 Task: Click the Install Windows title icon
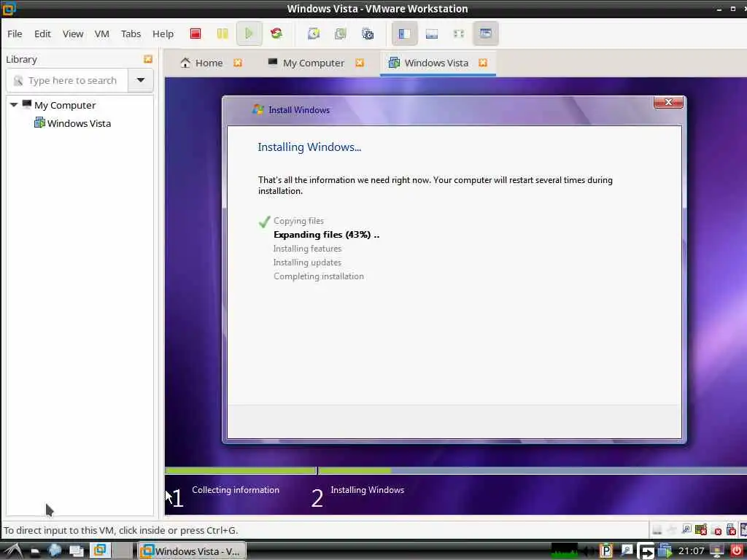[x=258, y=109]
